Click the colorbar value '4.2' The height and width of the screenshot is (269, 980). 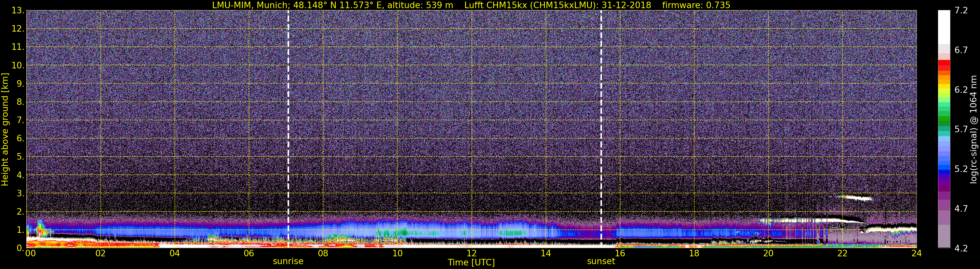click(961, 248)
